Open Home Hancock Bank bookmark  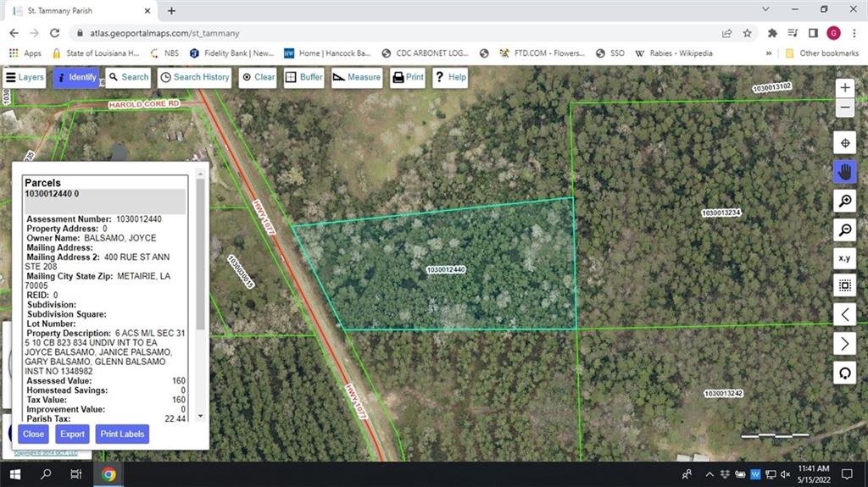(x=326, y=53)
